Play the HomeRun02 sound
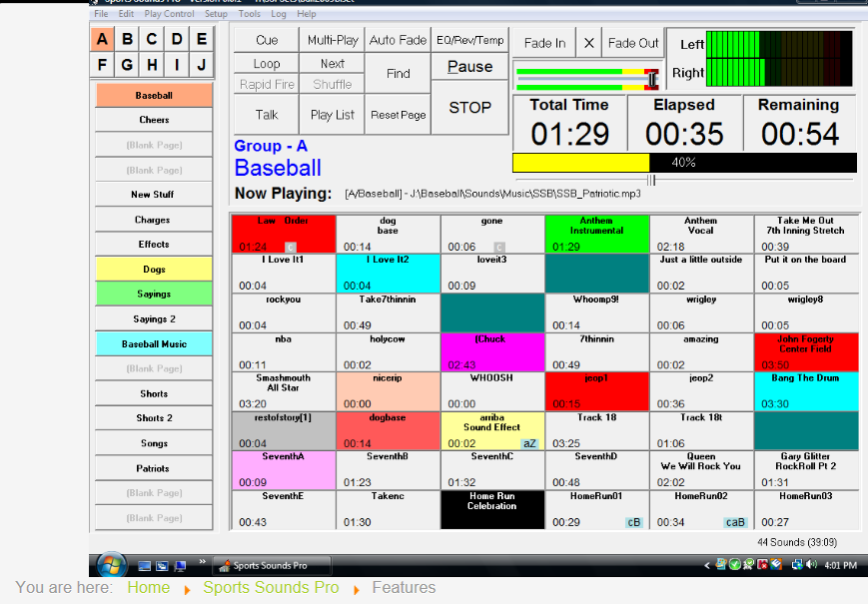This screenshot has width=868, height=604. coord(701,509)
